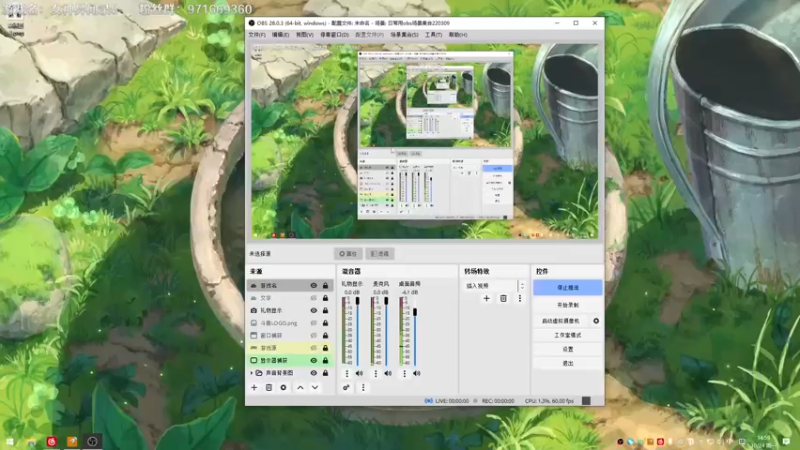Select the 斗鱼LOGO.png source row
Image resolution: width=800 pixels, height=450 pixels.
289,323
